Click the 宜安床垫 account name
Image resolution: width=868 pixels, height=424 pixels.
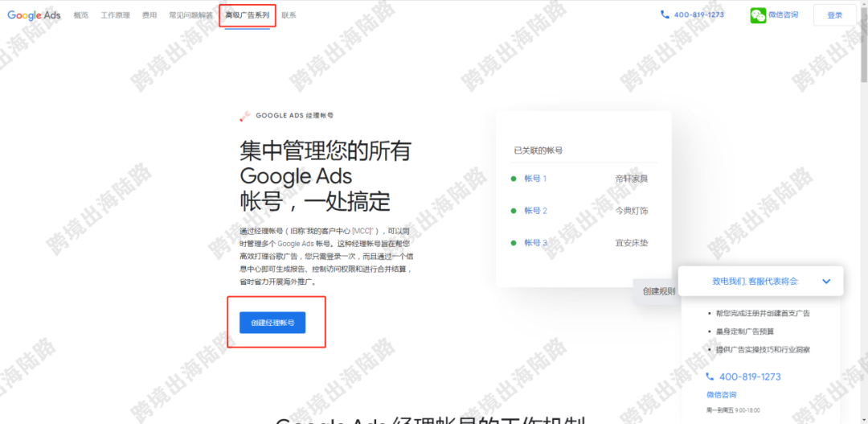(632, 243)
